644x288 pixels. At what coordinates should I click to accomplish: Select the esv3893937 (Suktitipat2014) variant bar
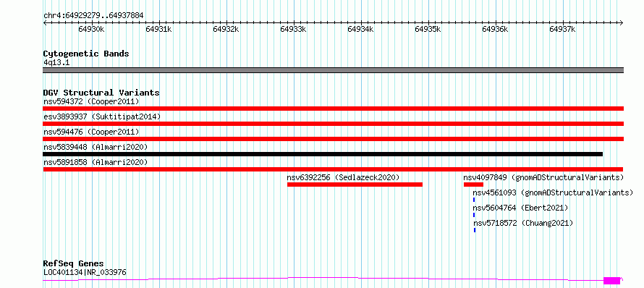click(x=333, y=124)
